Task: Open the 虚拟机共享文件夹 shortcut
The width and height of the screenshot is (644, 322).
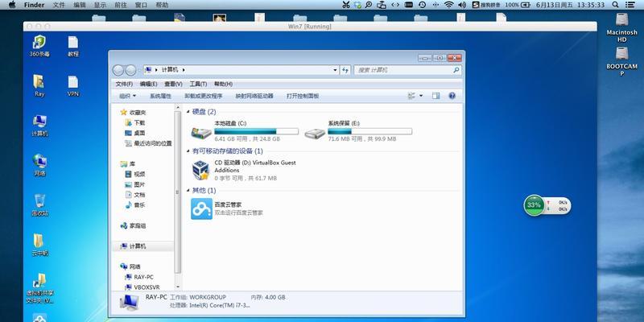Action: point(39,288)
